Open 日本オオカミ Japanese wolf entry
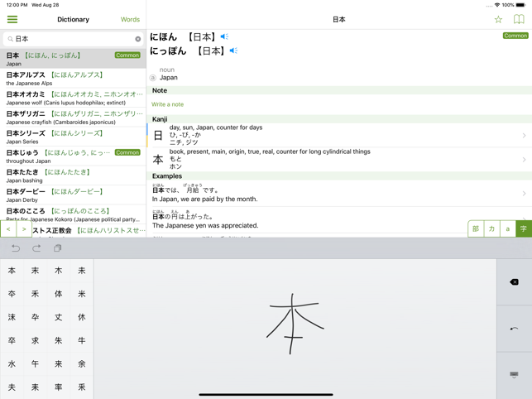 click(73, 98)
